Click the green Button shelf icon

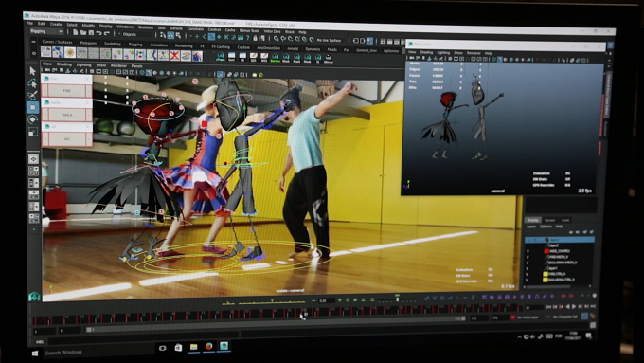tap(276, 59)
